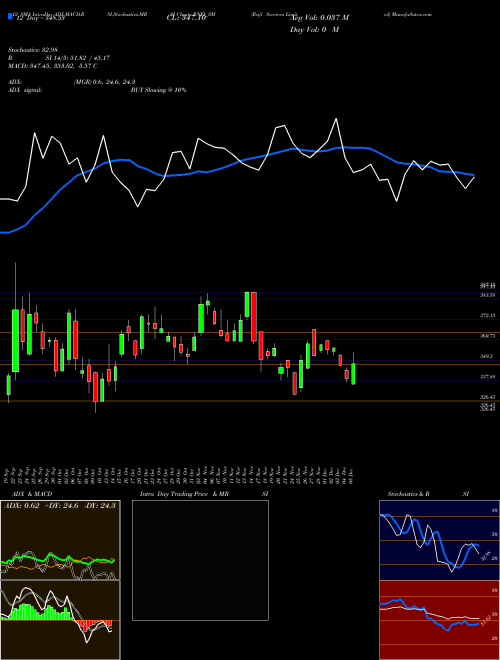Select the 'BUY Slowing @ 10%' signal text
This screenshot has height=660, width=500.
[158, 90]
